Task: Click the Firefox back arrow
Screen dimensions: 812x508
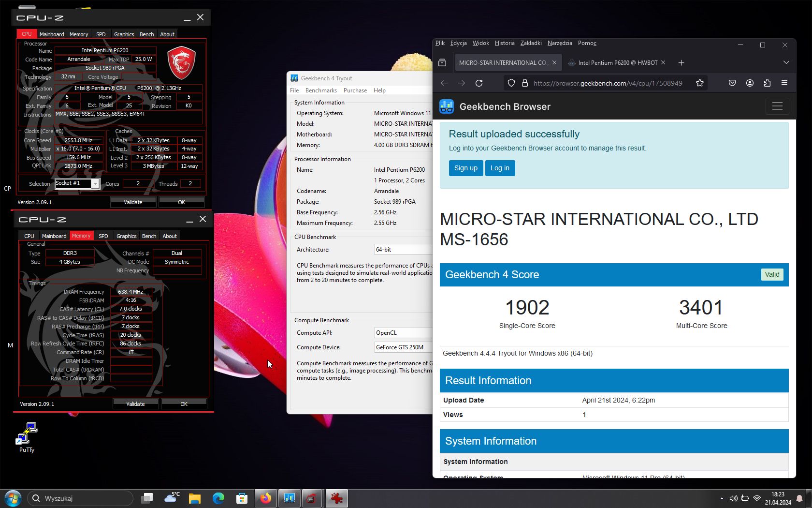Action: click(444, 83)
